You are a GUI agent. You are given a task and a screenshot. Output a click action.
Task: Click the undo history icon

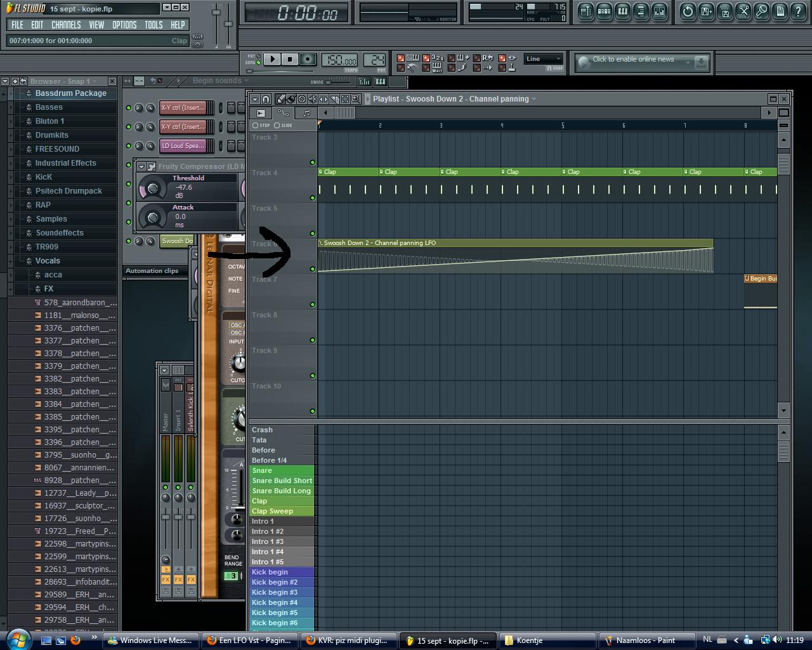pos(688,11)
